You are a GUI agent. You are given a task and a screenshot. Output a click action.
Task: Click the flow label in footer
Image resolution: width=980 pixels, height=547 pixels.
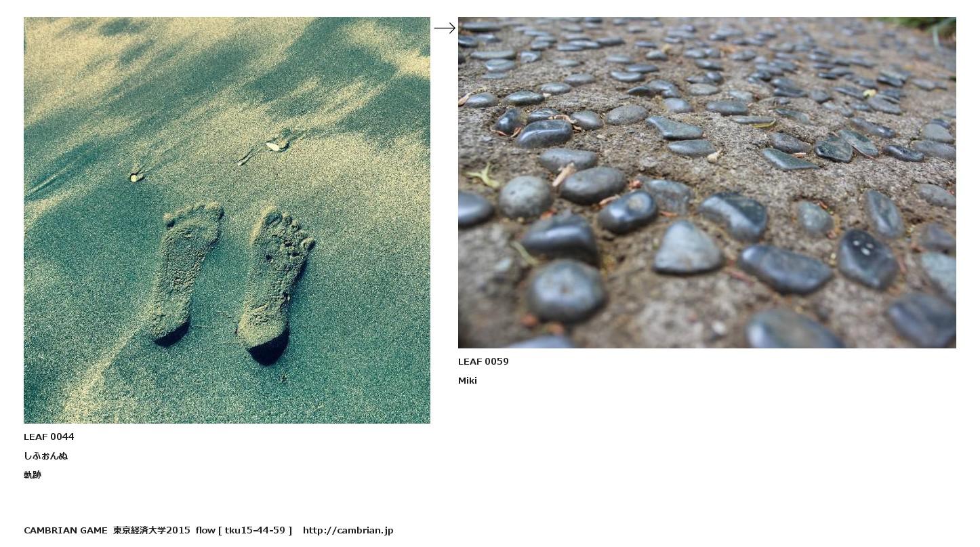205,531
